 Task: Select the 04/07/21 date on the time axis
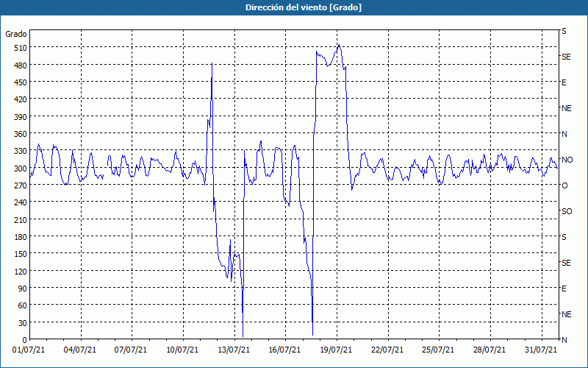[x=80, y=350]
